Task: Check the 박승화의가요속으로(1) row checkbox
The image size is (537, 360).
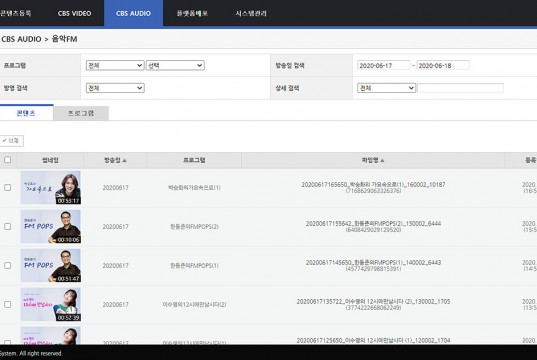Action: [x=8, y=187]
